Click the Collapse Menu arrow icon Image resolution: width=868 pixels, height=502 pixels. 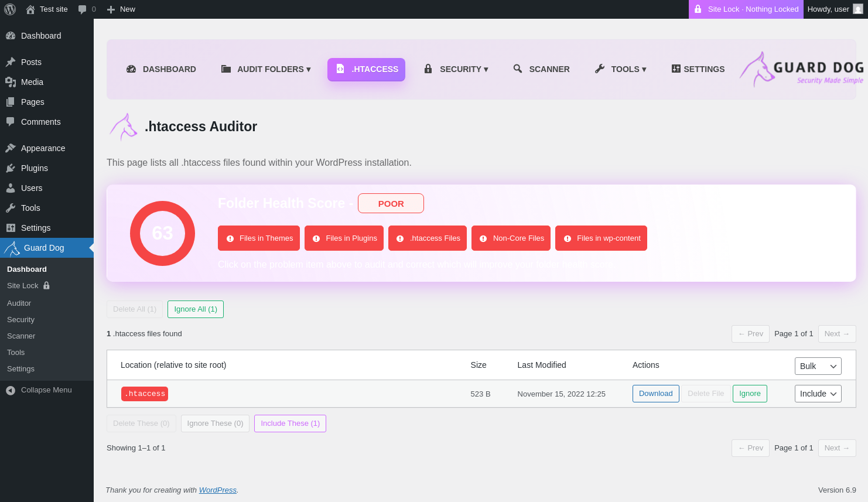pyautogui.click(x=11, y=390)
